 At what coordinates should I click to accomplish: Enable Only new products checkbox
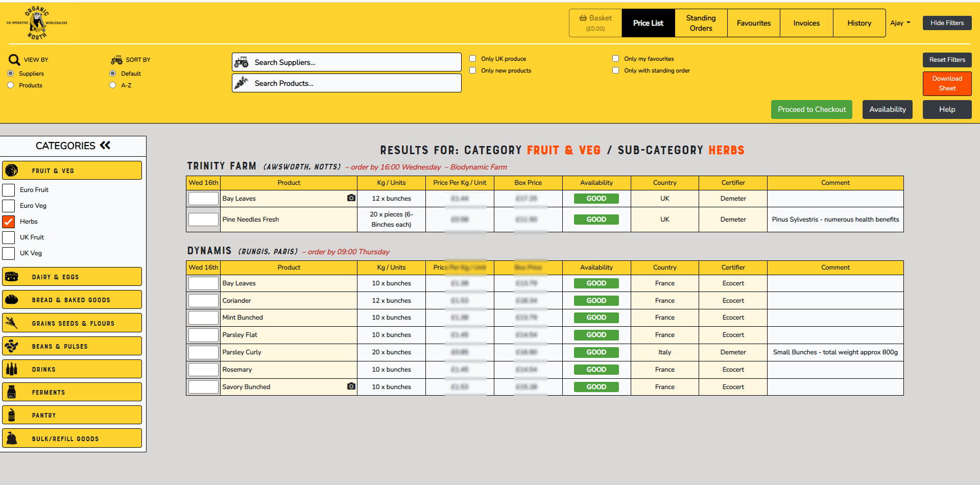click(x=473, y=70)
